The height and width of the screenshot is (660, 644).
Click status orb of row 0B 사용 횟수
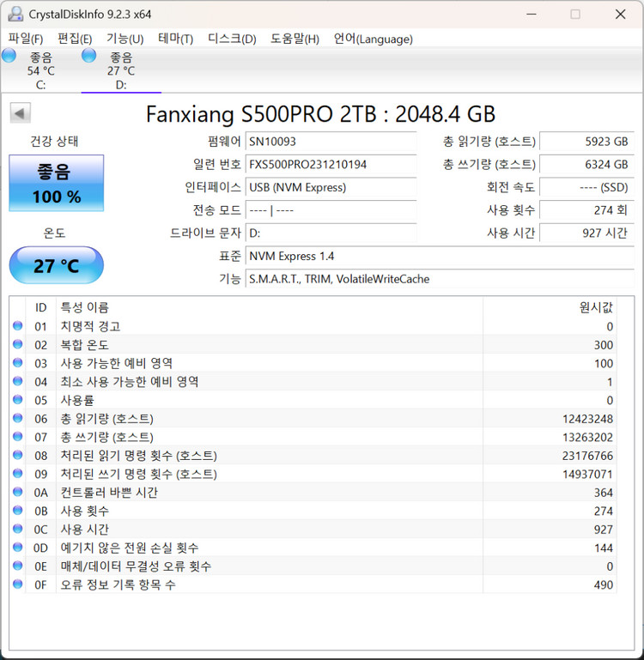pyautogui.click(x=18, y=510)
